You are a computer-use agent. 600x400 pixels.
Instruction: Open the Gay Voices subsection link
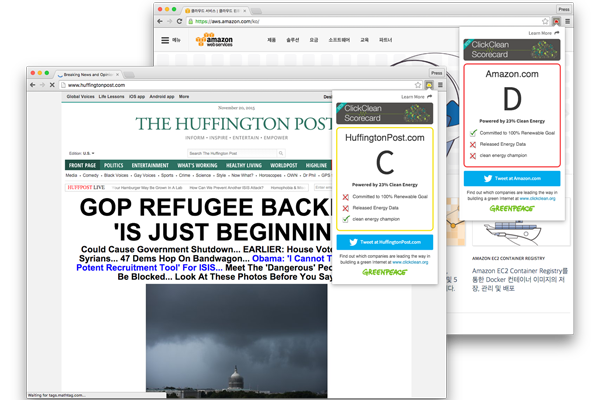(145, 175)
